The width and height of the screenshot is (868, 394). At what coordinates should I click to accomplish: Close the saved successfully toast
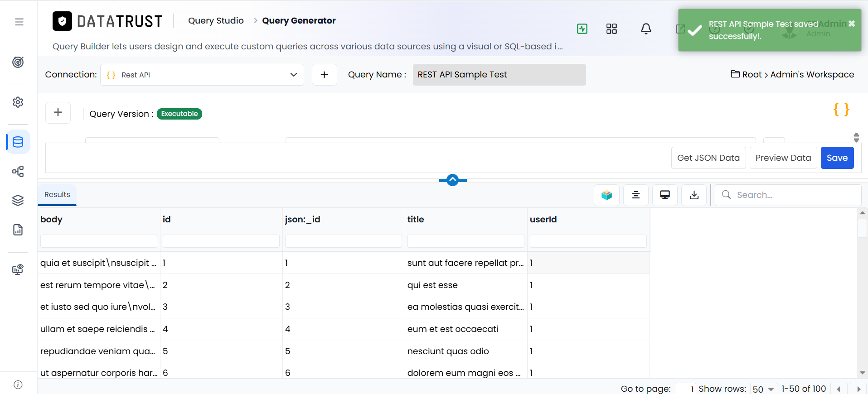pos(852,24)
